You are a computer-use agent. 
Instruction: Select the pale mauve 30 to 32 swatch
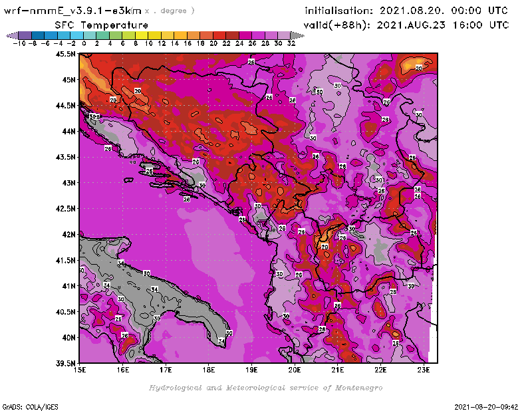point(284,35)
